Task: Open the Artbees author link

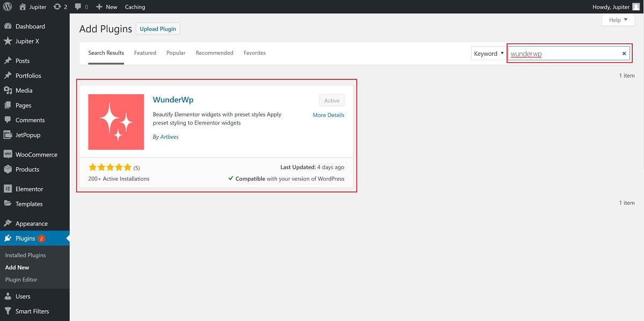Action: tap(169, 137)
